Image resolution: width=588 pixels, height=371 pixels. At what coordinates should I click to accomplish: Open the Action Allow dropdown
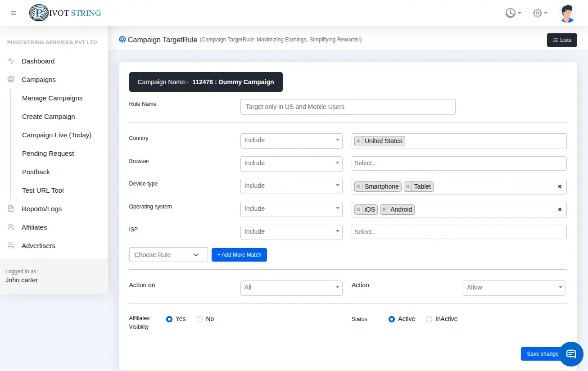point(514,288)
